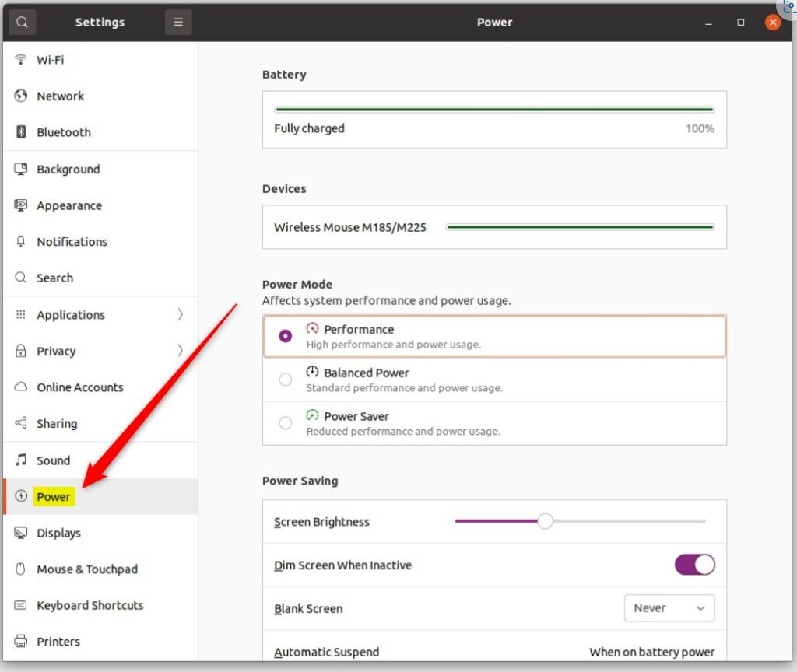
Task: Turn off Dim Screen When Inactive toggle
Action: click(694, 565)
